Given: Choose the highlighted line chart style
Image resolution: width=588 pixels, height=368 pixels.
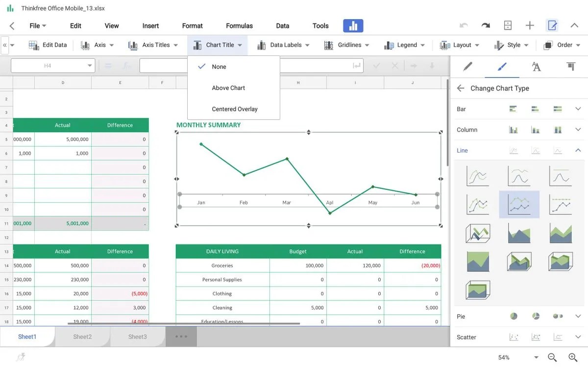Looking at the screenshot, I should 519,204.
